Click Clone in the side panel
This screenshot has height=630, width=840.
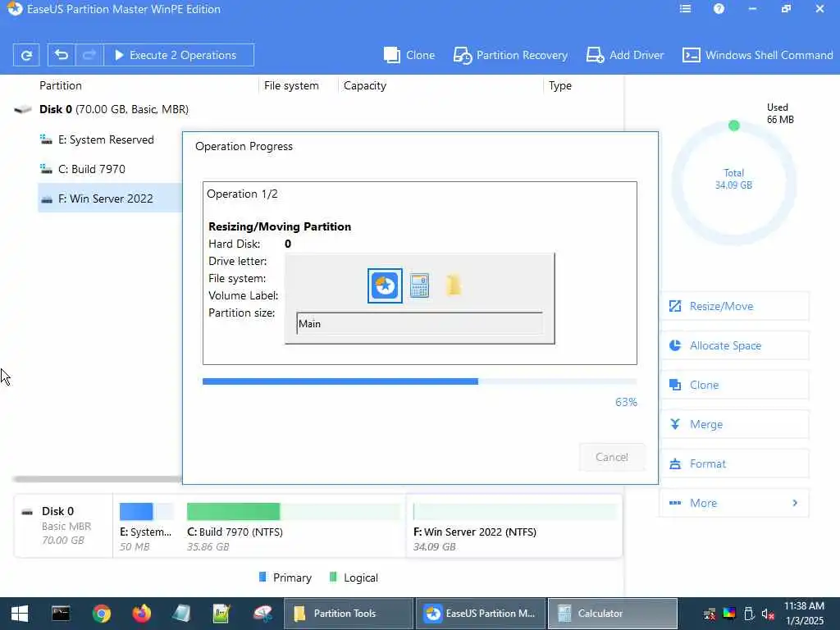(x=734, y=385)
